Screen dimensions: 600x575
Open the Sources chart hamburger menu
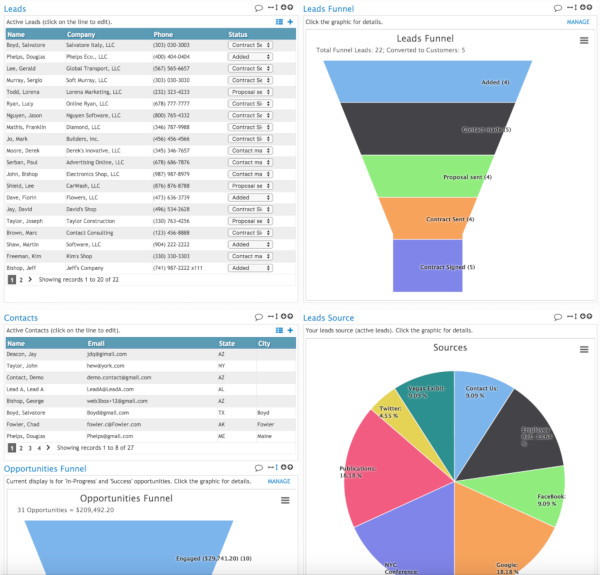click(x=584, y=350)
